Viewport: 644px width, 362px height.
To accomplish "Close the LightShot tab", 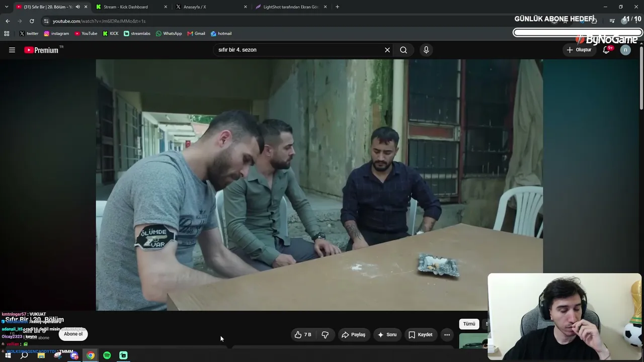I will click(x=326, y=7).
